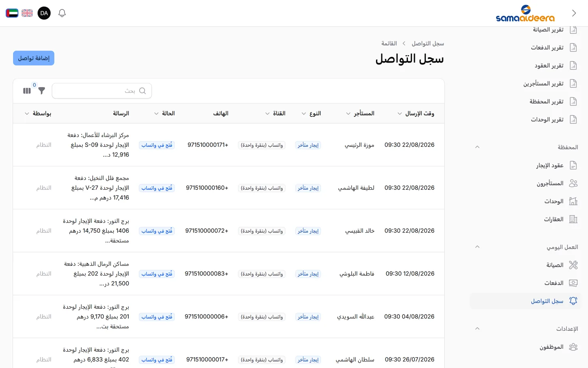The image size is (588, 368).
Task: Click phone number 971510000160+
Action: (207, 188)
